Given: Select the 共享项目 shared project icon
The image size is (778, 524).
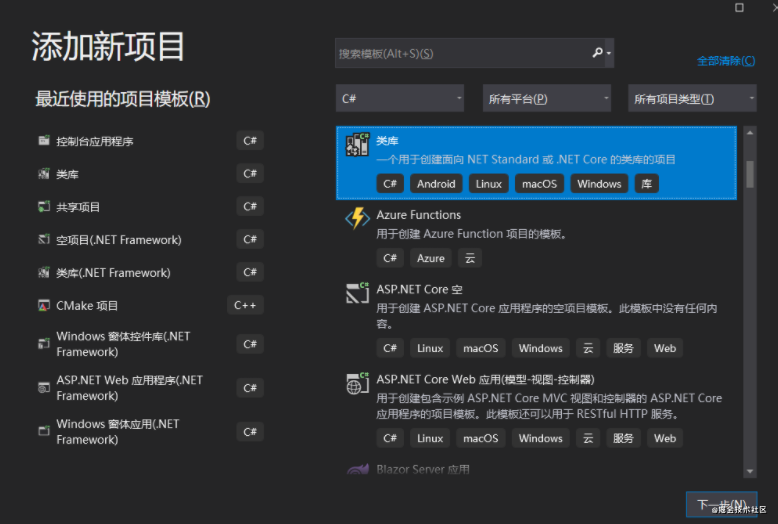Looking at the screenshot, I should [x=44, y=206].
